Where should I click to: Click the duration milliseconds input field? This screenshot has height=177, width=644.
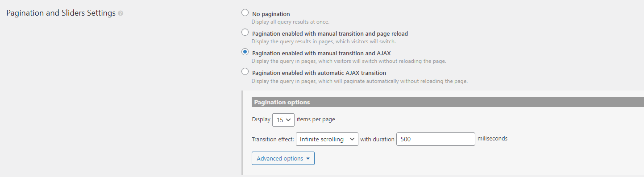pos(436,139)
